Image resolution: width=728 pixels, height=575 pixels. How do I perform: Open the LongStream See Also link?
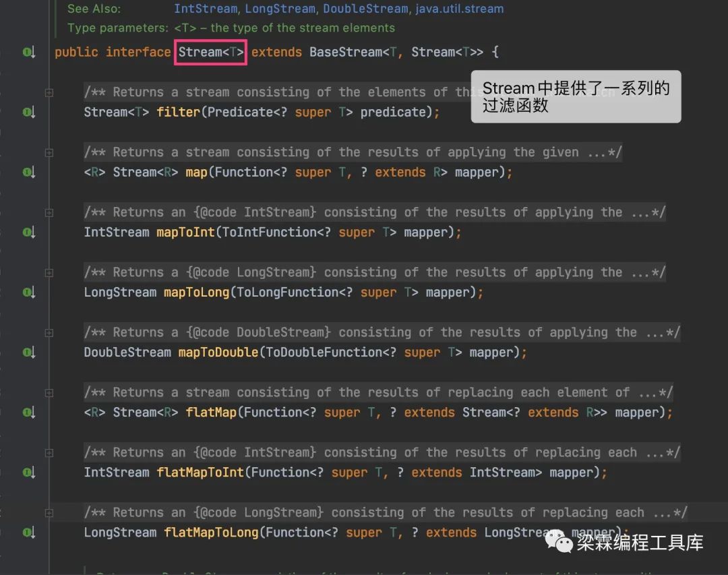pyautogui.click(x=280, y=9)
